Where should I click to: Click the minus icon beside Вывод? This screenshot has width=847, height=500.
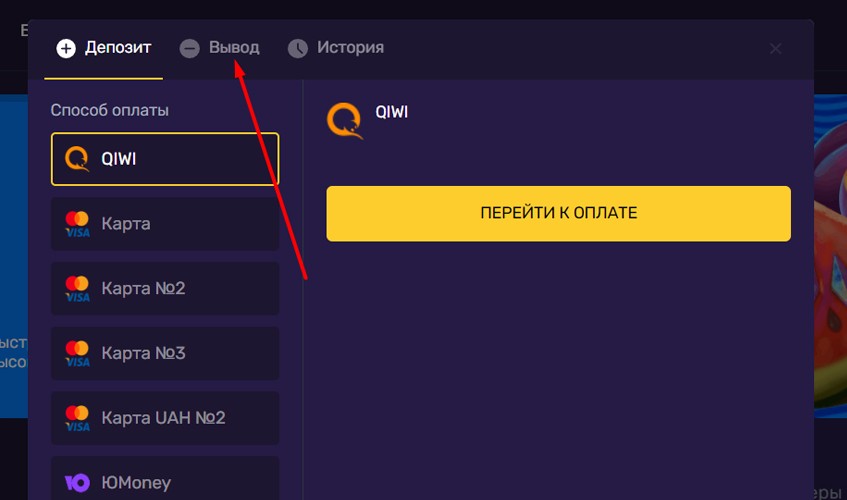click(190, 48)
